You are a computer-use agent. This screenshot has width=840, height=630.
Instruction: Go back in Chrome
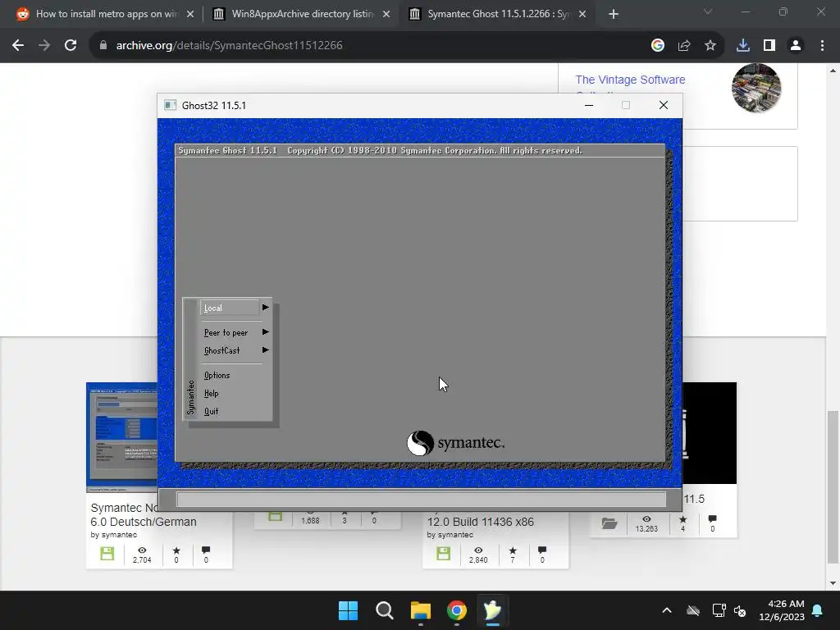[18, 46]
